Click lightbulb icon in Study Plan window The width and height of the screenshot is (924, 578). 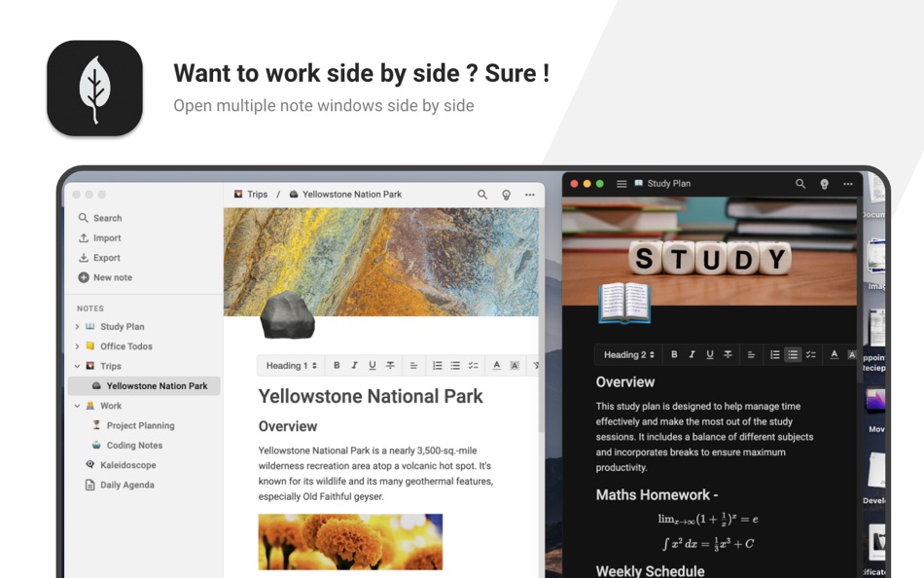824,184
